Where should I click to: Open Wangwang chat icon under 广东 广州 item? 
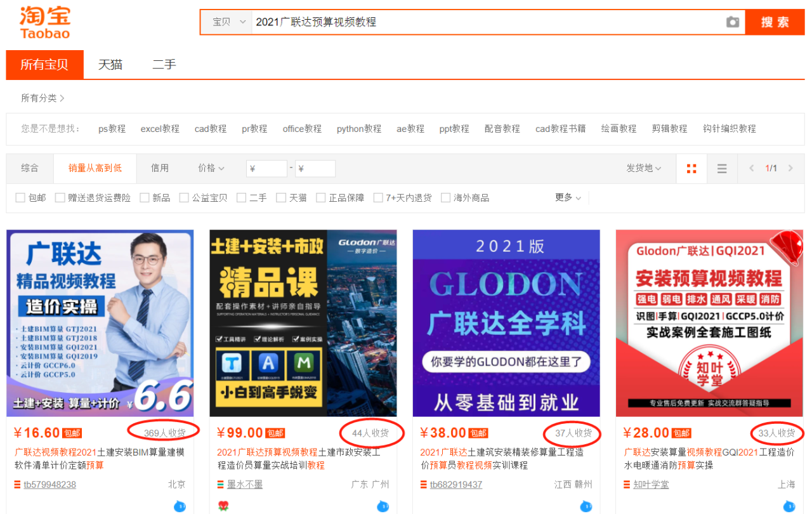[x=383, y=506]
